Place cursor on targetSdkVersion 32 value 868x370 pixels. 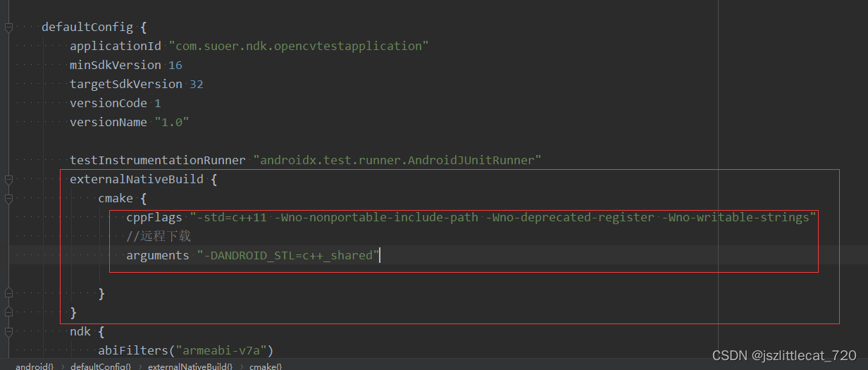pyautogui.click(x=197, y=85)
